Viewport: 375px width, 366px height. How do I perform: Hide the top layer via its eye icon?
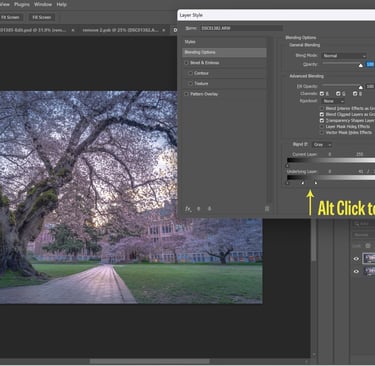(356, 259)
